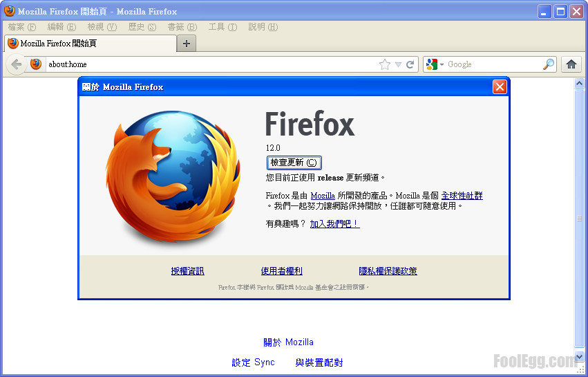
Task: Open the 隱私權保護政策 link
Action: (x=388, y=271)
